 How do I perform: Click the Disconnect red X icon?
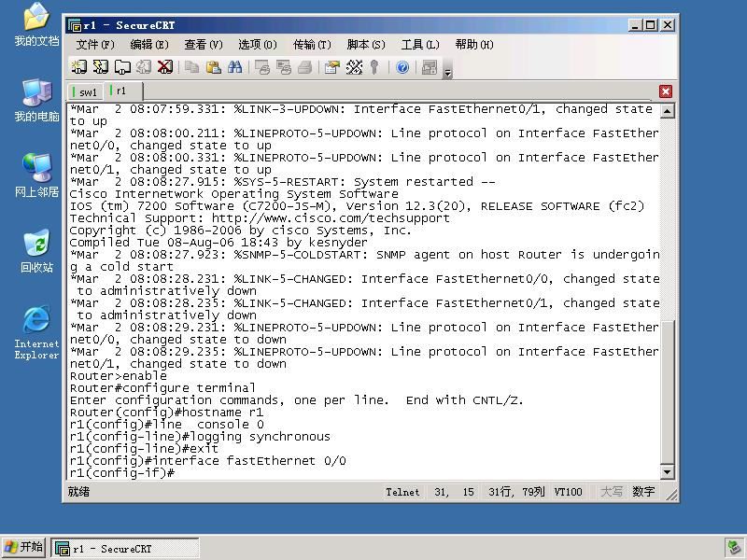point(165,67)
